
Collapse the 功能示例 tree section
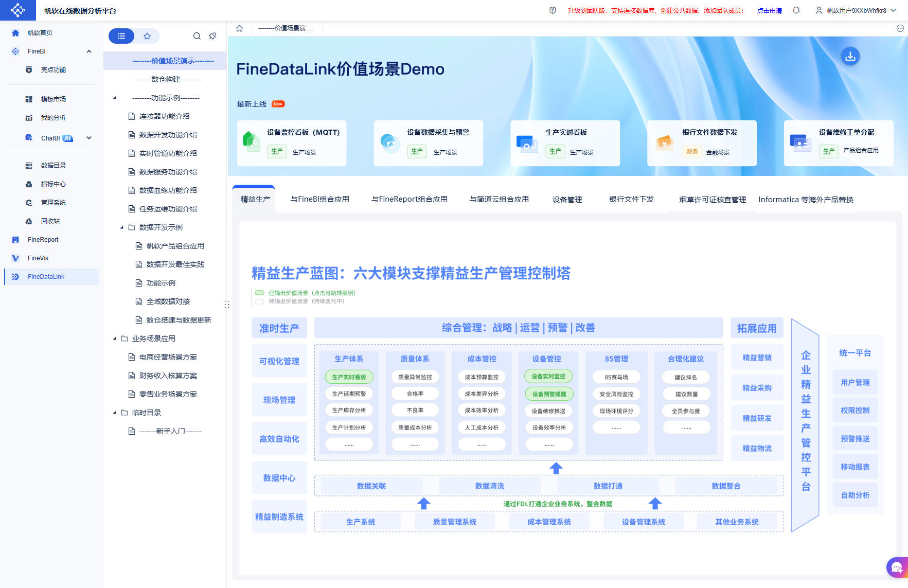tap(115, 98)
